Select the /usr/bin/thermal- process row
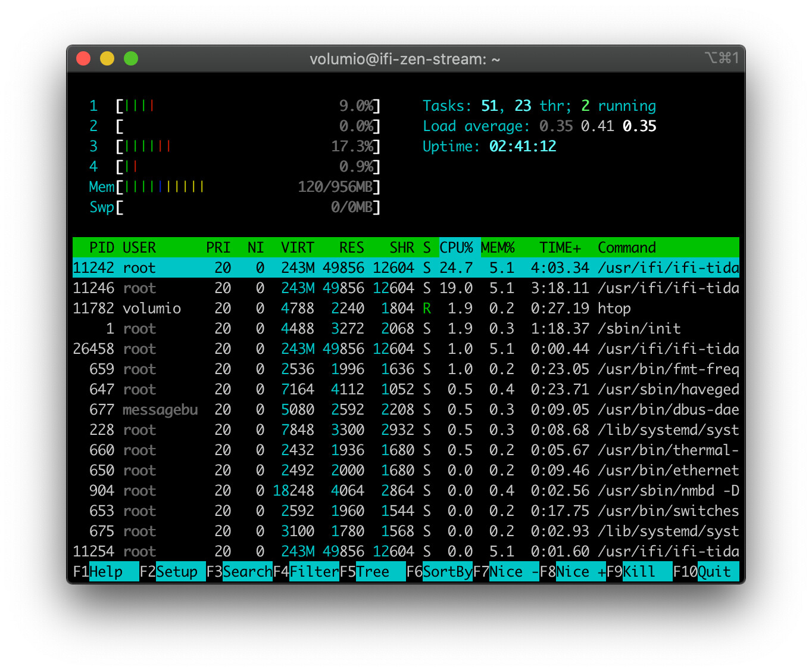The image size is (812, 672). 406,450
